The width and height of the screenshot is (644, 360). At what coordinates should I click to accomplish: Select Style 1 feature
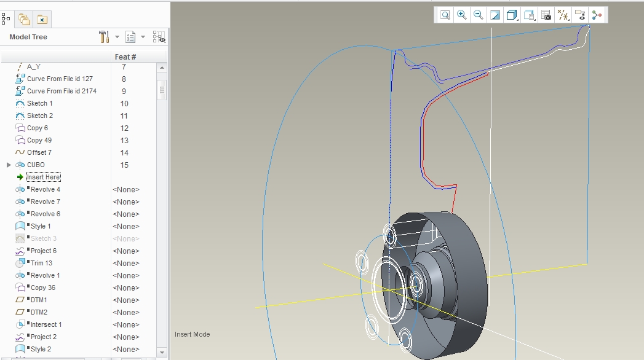point(41,226)
